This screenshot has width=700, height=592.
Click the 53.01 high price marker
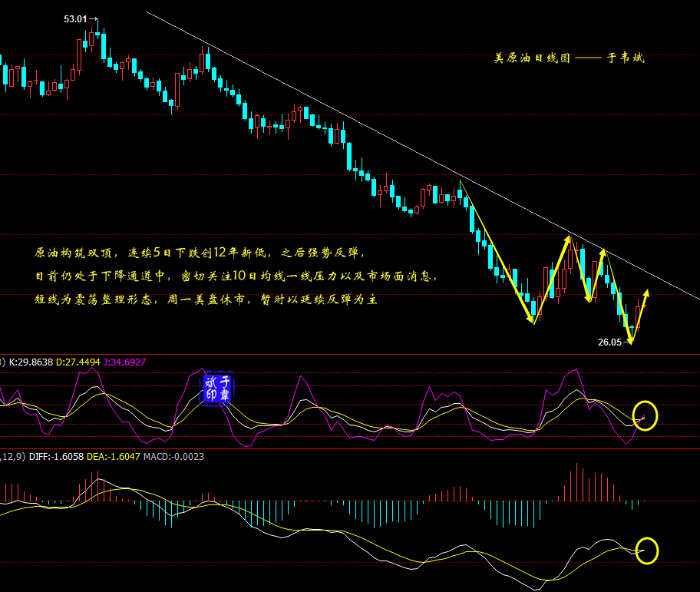75,19
